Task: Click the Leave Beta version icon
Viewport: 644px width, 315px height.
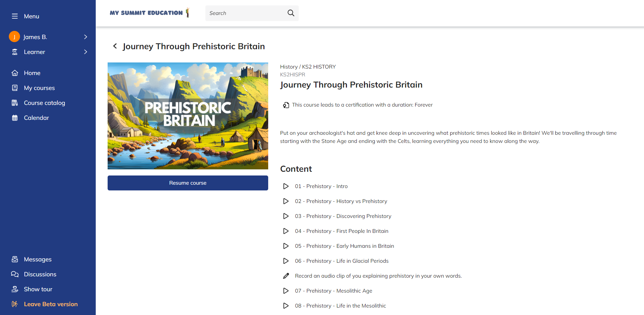Action: tap(15, 304)
